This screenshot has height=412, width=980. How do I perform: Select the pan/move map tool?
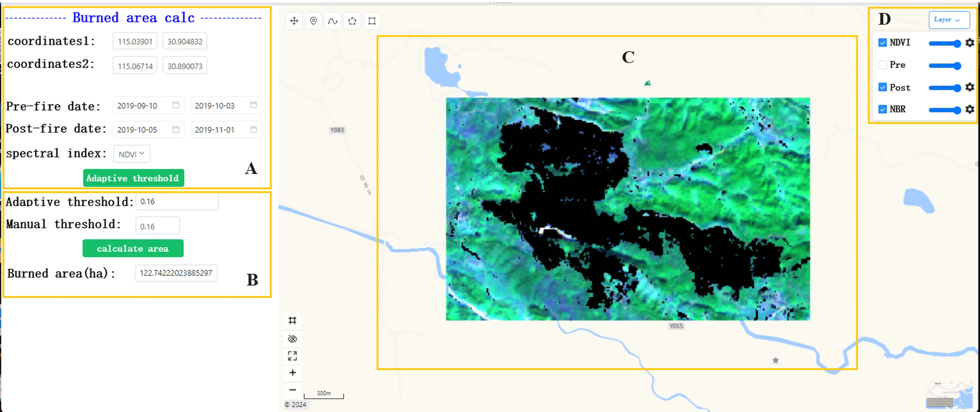[x=294, y=21]
